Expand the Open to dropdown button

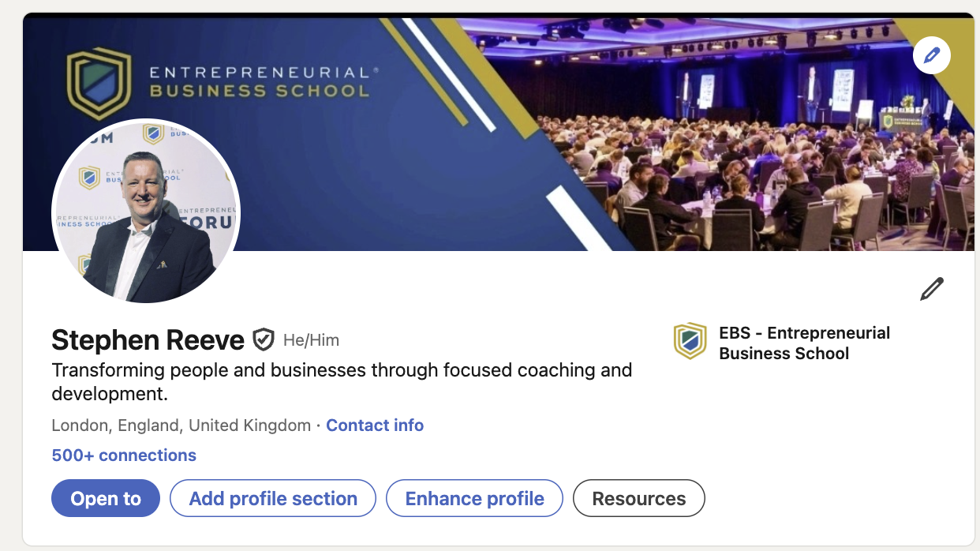coord(106,499)
